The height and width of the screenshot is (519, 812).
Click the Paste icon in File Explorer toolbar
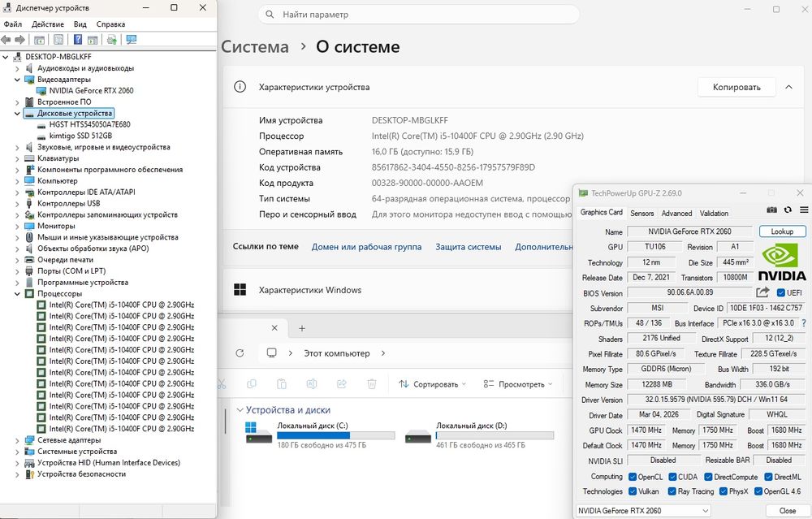[282, 384]
